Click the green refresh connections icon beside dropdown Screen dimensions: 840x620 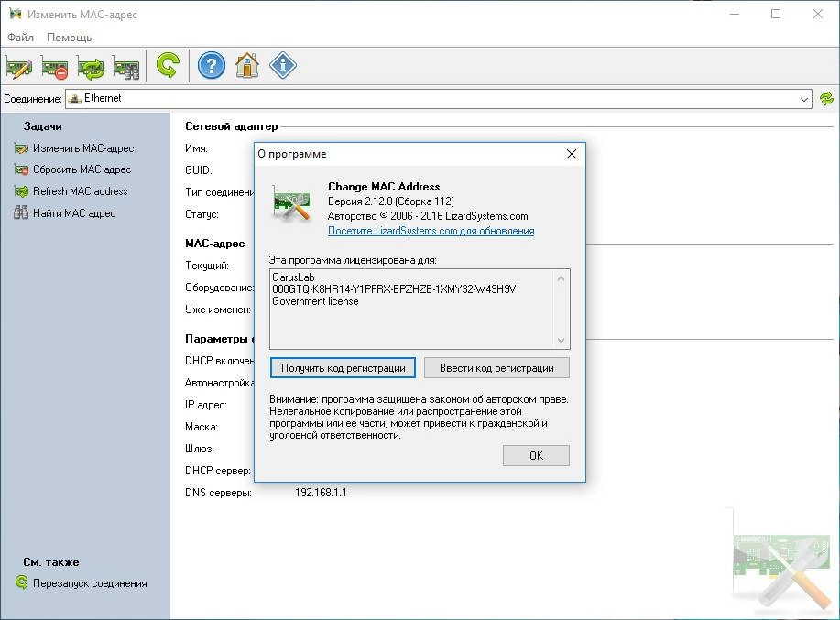[826, 99]
